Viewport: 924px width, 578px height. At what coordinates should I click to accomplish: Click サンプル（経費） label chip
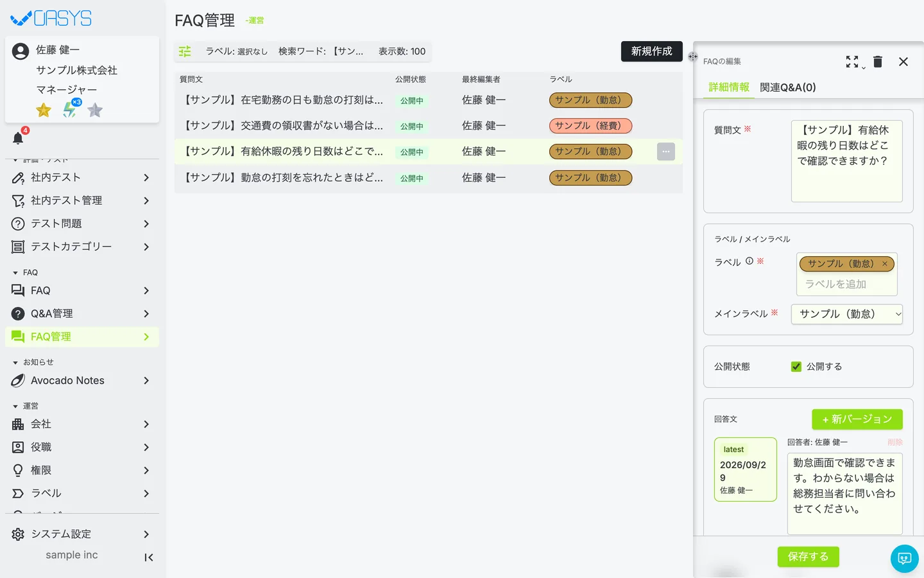[591, 126]
